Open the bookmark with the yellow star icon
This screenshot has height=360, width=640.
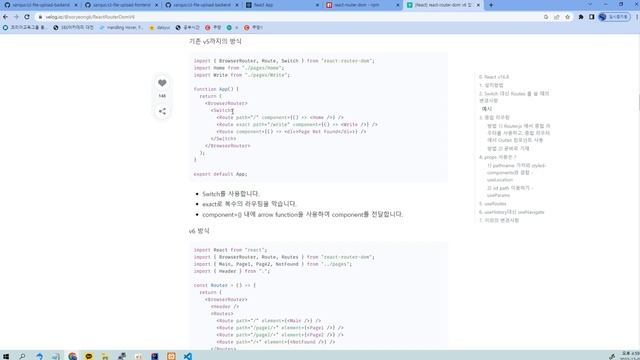(x=160, y=27)
